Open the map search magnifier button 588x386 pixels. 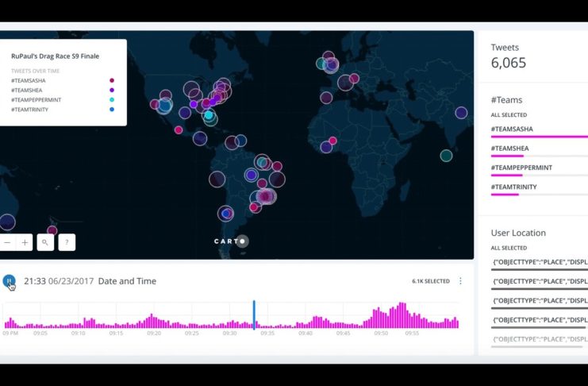[x=45, y=242]
